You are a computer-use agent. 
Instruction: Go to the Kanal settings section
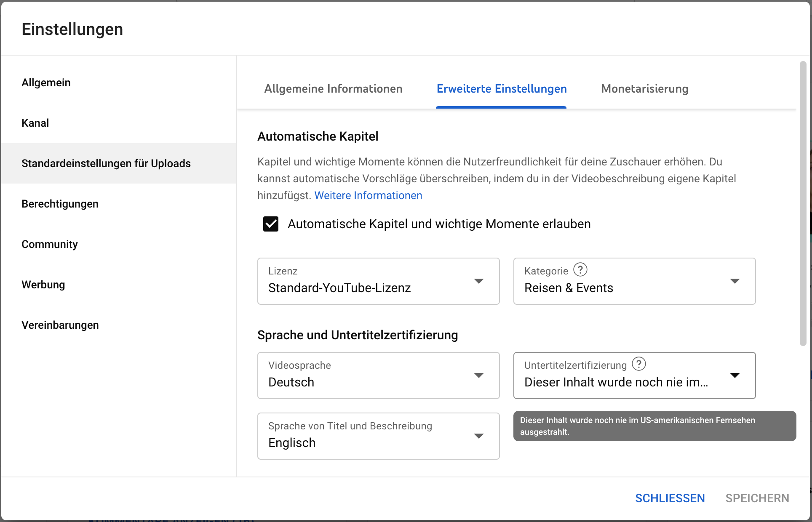click(x=35, y=123)
